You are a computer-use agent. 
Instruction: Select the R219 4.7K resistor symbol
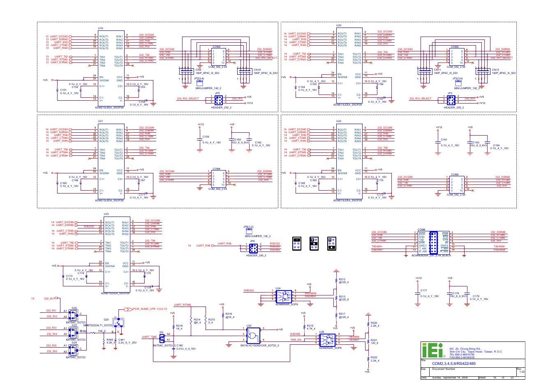click(304, 327)
